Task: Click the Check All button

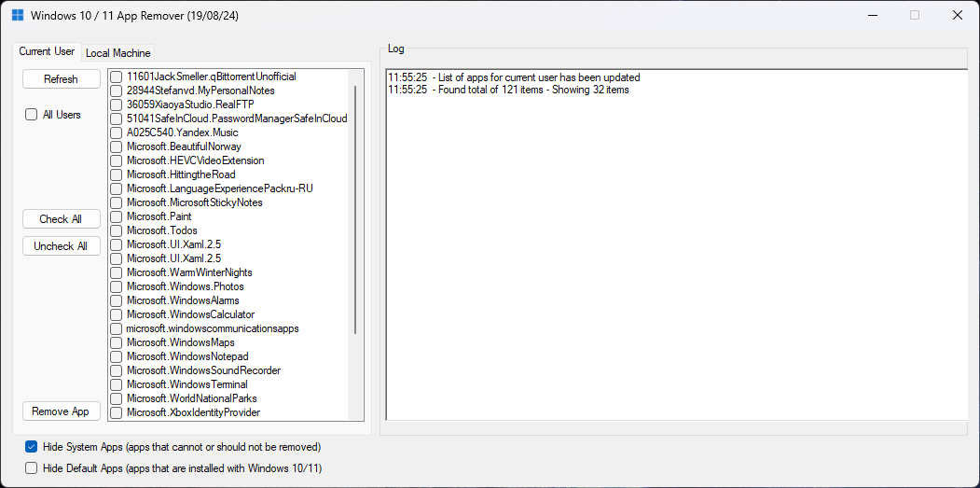Action: (62, 219)
